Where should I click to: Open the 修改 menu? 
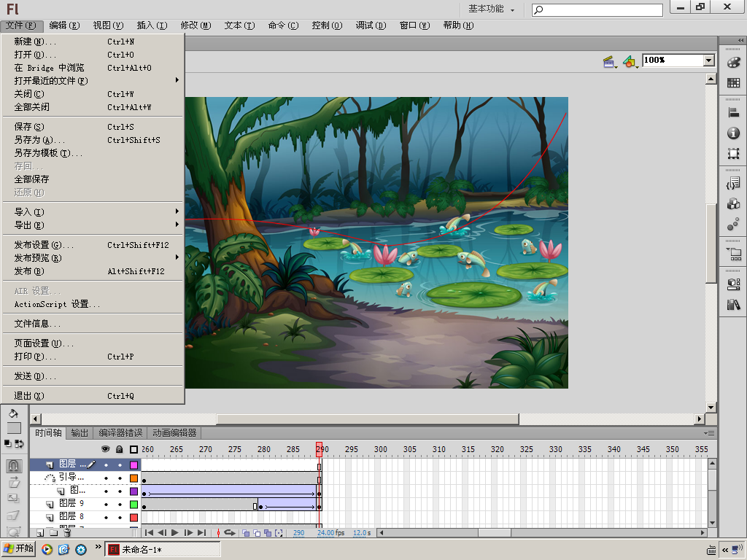pos(196,26)
